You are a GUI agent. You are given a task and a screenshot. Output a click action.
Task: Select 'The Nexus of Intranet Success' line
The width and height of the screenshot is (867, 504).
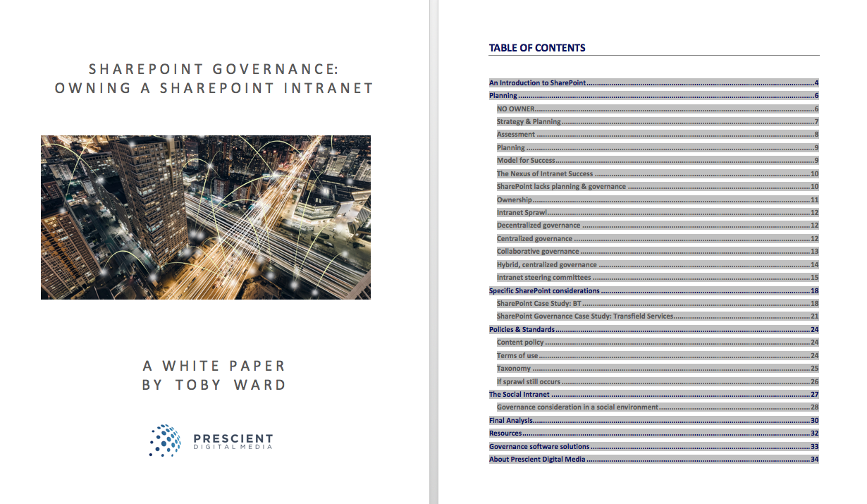657,173
